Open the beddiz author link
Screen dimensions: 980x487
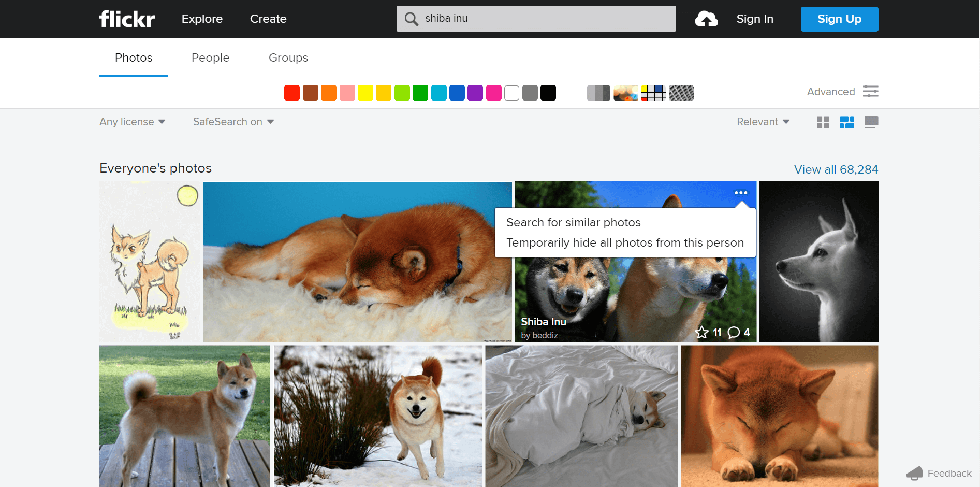[545, 335]
